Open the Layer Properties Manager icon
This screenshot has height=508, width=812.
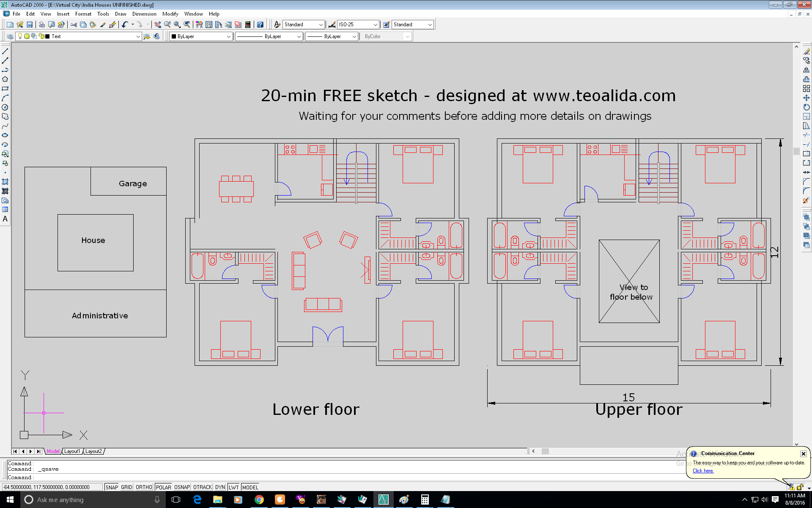coord(10,36)
